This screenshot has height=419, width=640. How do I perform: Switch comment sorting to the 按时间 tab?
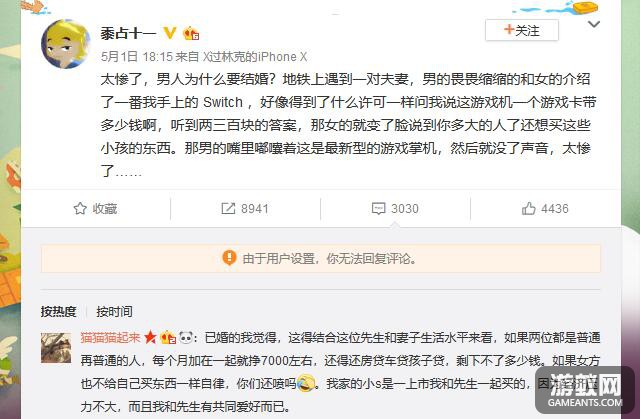pos(114,312)
